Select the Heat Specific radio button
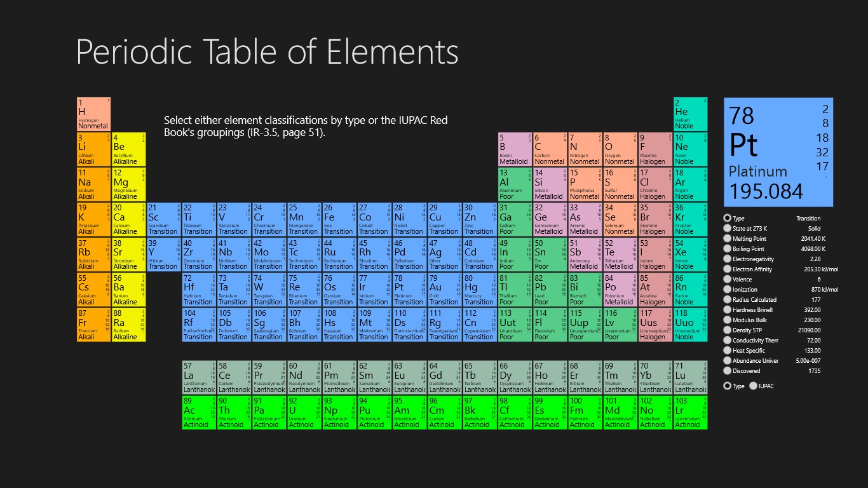Viewport: 868px width, 488px height. [x=728, y=350]
